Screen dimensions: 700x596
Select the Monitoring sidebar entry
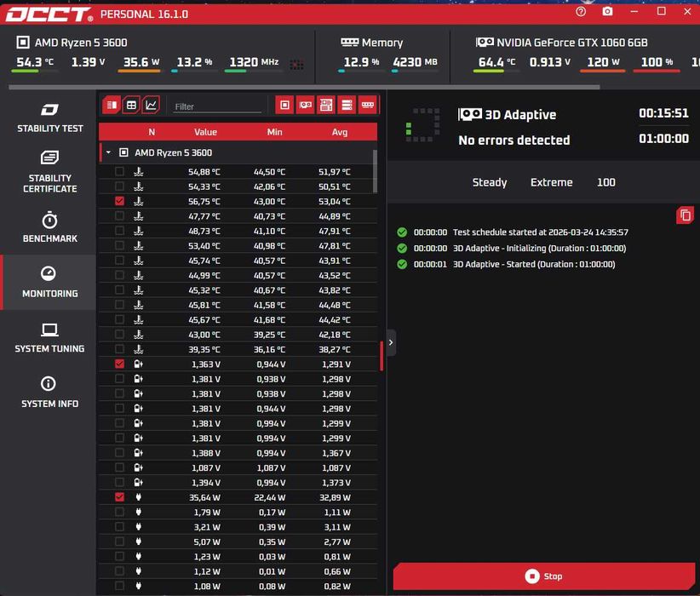(49, 282)
